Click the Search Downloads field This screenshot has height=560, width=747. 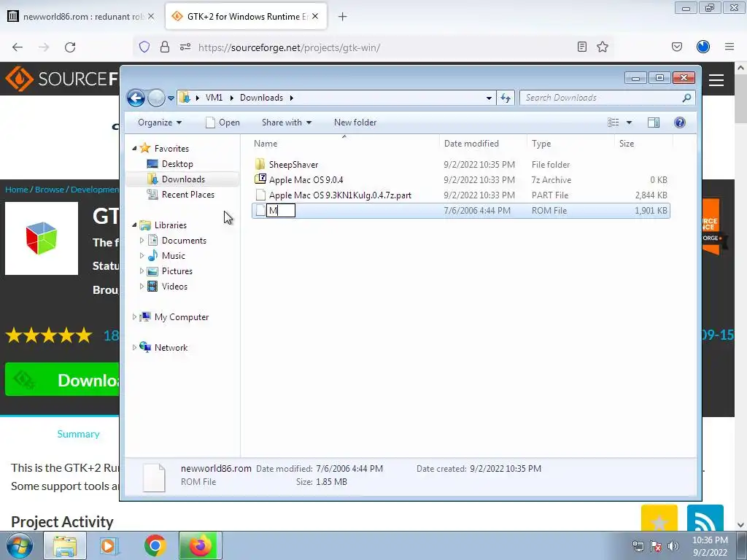[x=608, y=98]
